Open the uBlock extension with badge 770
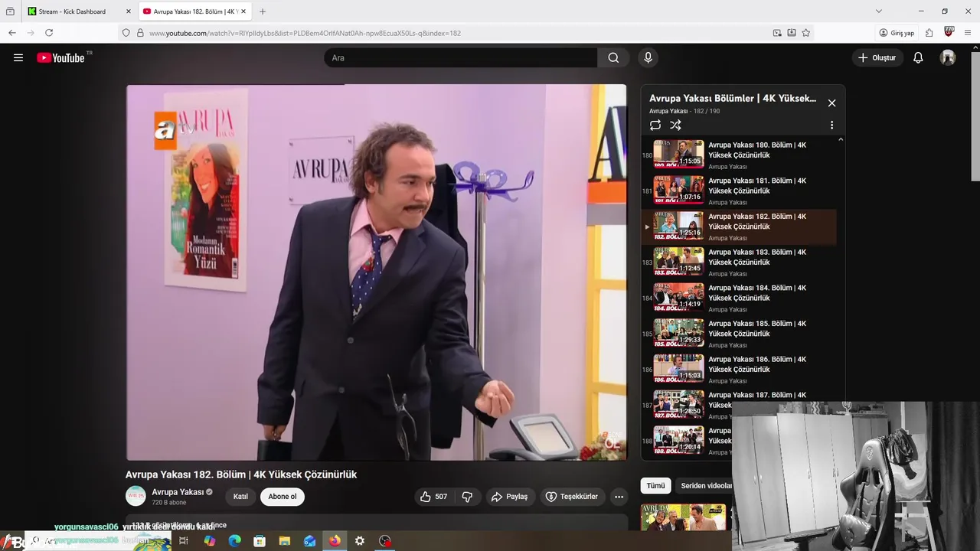980x551 pixels. click(949, 32)
